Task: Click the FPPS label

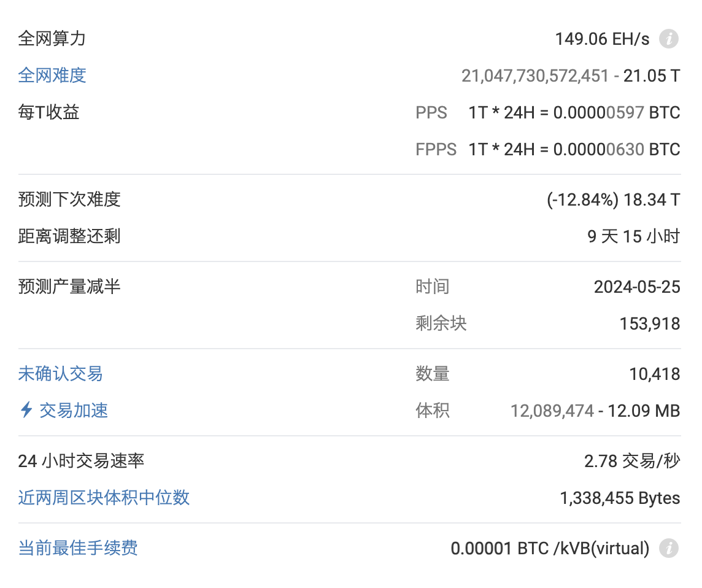Action: coord(436,149)
